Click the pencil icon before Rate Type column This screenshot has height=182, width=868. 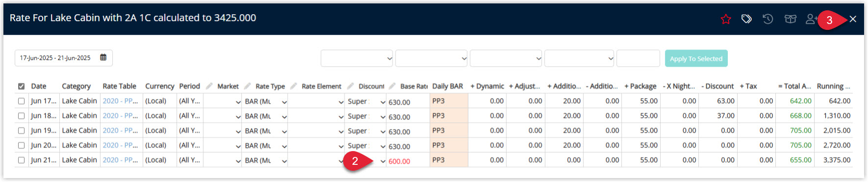pyautogui.click(x=248, y=86)
